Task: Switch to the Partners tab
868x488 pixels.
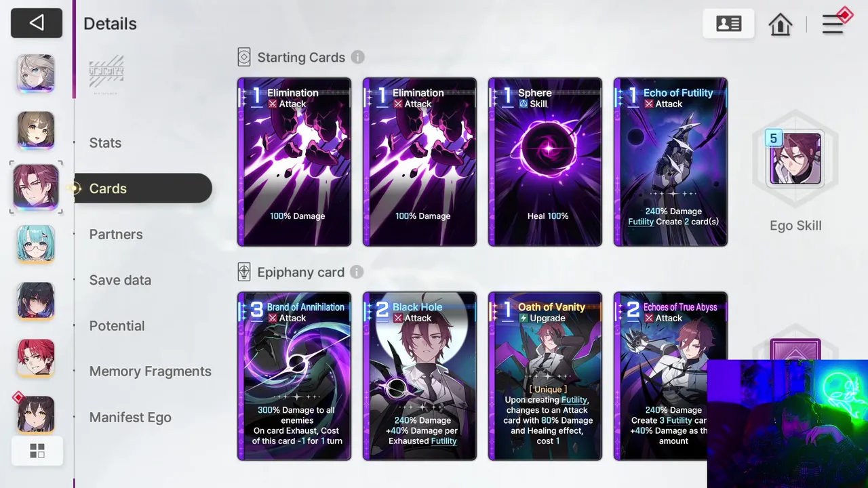Action: [x=116, y=235]
